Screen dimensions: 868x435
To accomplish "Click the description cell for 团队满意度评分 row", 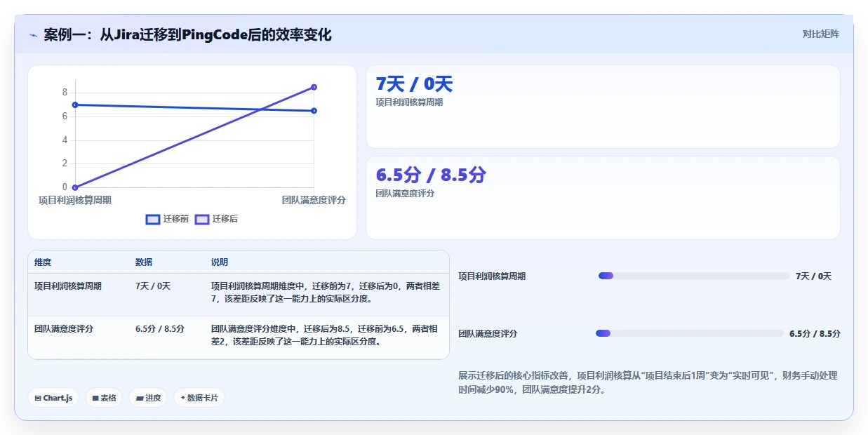I will (x=325, y=335).
